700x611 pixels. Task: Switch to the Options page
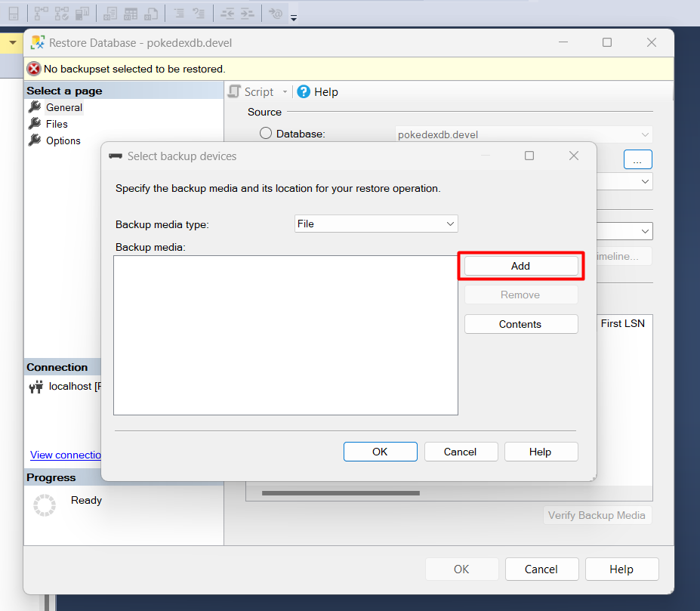click(63, 140)
